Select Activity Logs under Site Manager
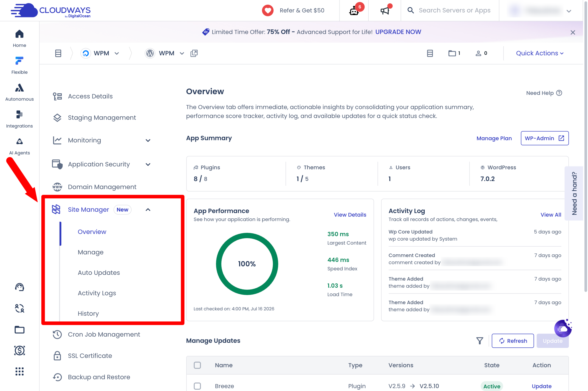This screenshot has width=588, height=391. click(97, 293)
